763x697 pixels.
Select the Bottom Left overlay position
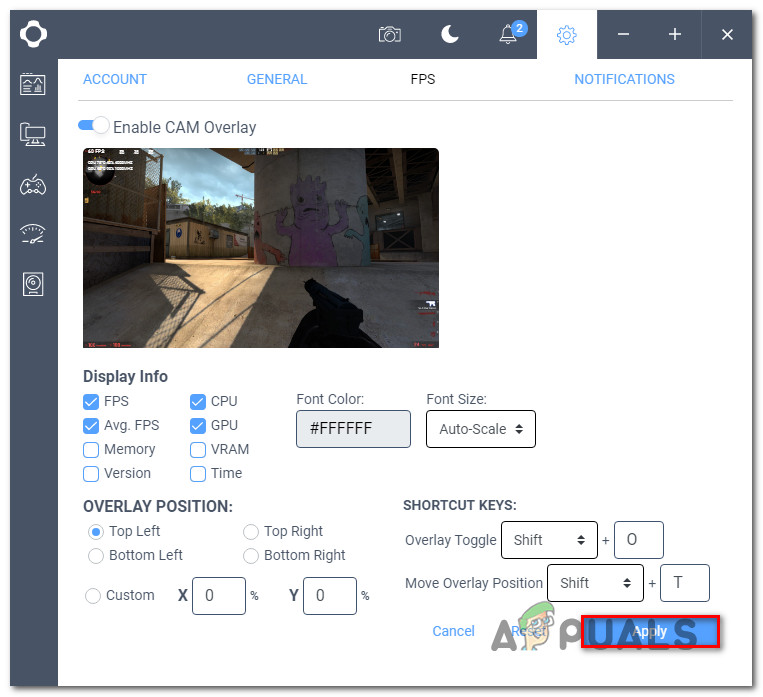96,555
